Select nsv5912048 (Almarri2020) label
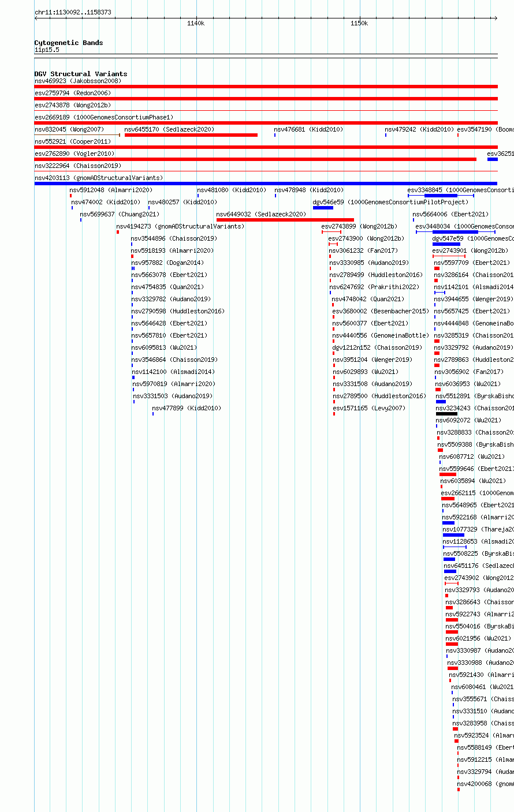The width and height of the screenshot is (514, 812). tap(111, 190)
